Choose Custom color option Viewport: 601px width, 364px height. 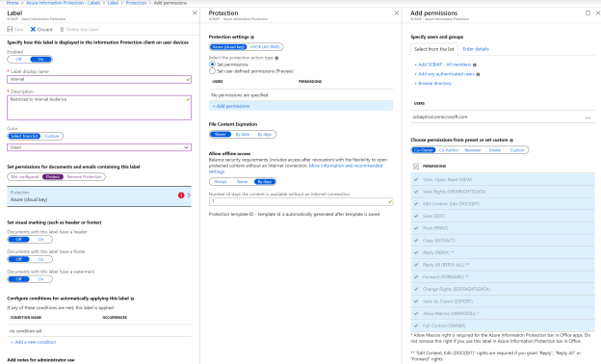coord(52,136)
